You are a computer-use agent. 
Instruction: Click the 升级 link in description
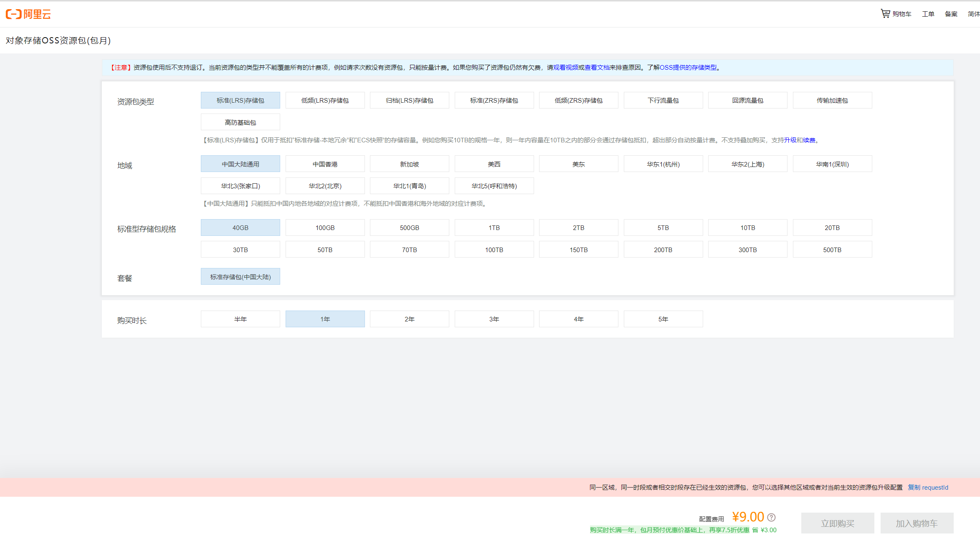point(790,140)
